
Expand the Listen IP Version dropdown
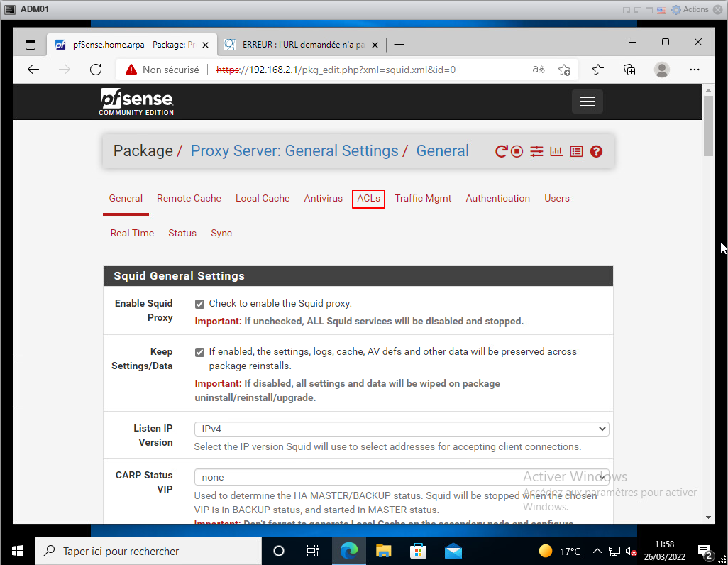click(401, 429)
